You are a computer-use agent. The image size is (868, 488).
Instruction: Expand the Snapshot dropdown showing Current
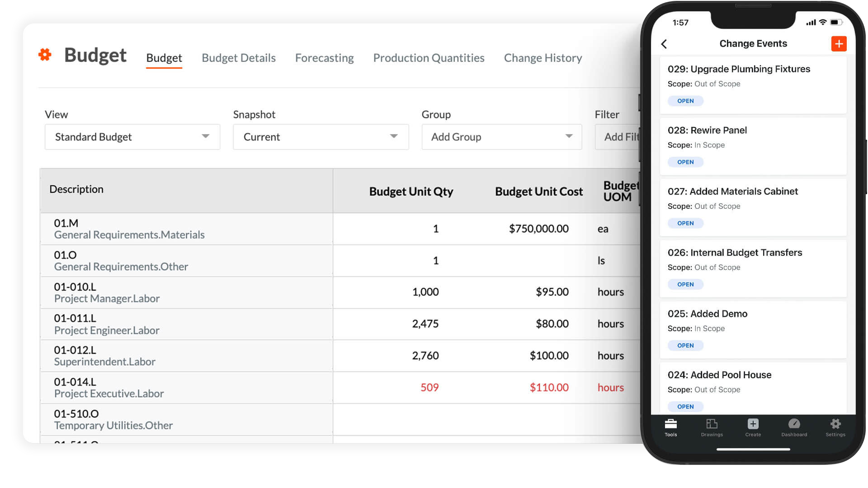click(x=321, y=137)
